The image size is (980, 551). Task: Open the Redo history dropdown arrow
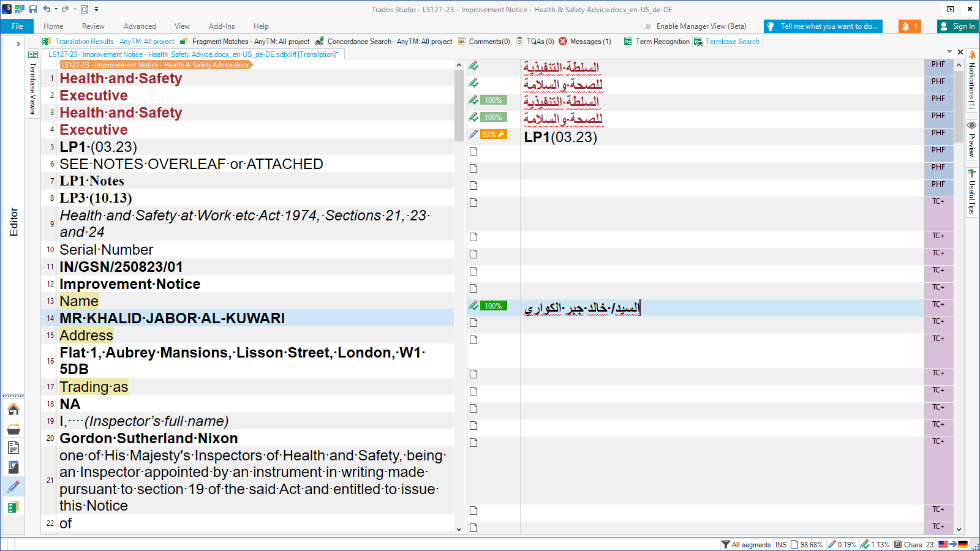(75, 9)
